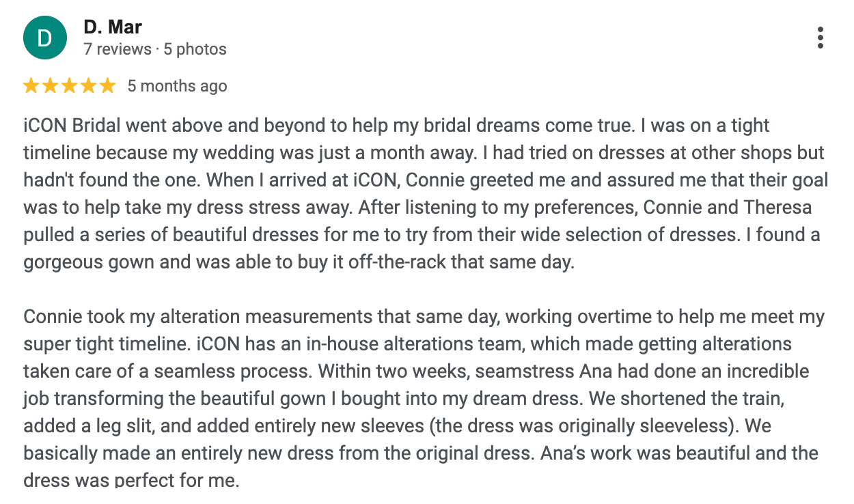Click the second gold rating star

point(51,86)
